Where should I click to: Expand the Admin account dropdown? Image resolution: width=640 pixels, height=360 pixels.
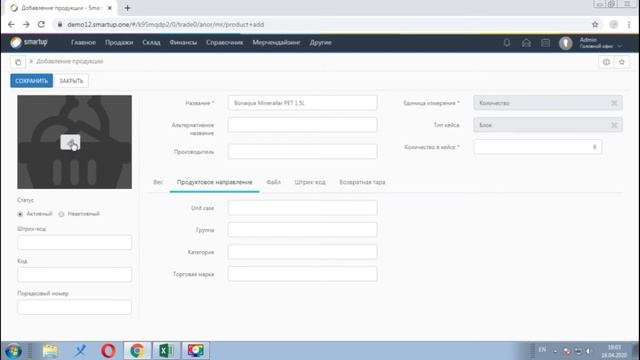coord(601,43)
